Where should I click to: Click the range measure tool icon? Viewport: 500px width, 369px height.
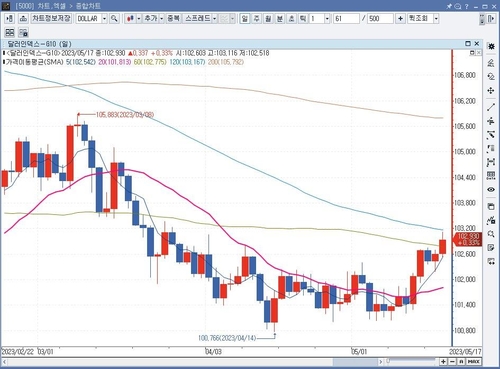point(491,162)
